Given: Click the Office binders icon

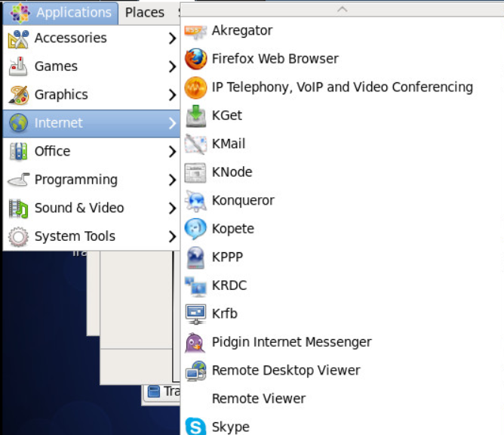Looking at the screenshot, I should click(x=18, y=151).
